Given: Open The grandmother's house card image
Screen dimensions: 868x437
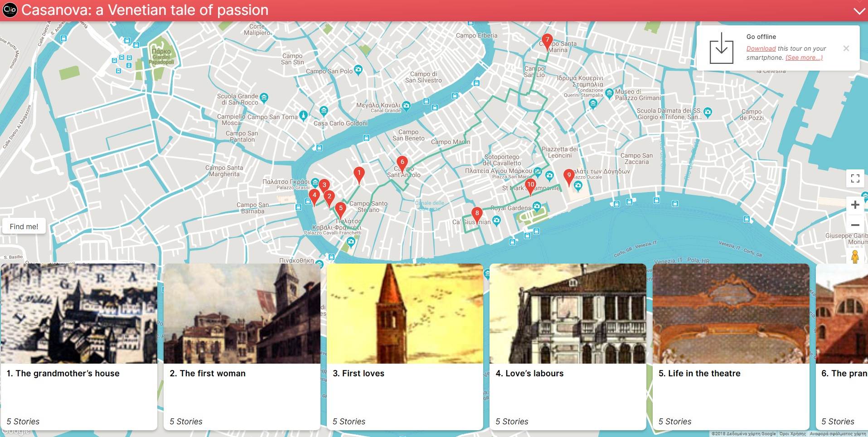Looking at the screenshot, I should point(79,313).
